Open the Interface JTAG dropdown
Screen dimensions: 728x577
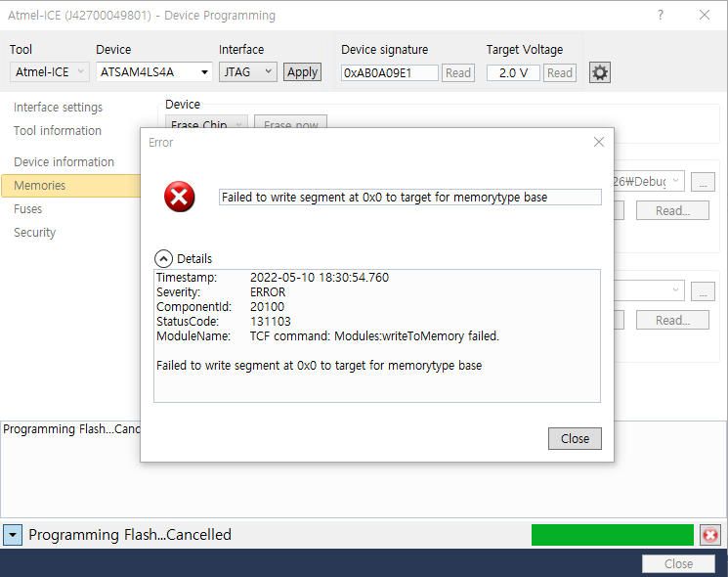pos(248,72)
